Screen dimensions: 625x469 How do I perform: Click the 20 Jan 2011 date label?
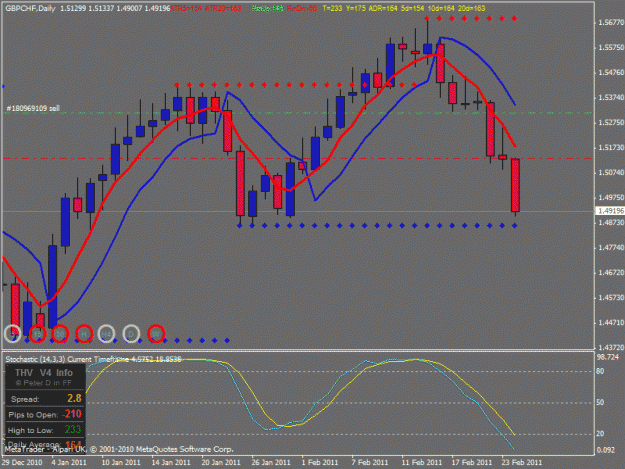click(x=221, y=462)
